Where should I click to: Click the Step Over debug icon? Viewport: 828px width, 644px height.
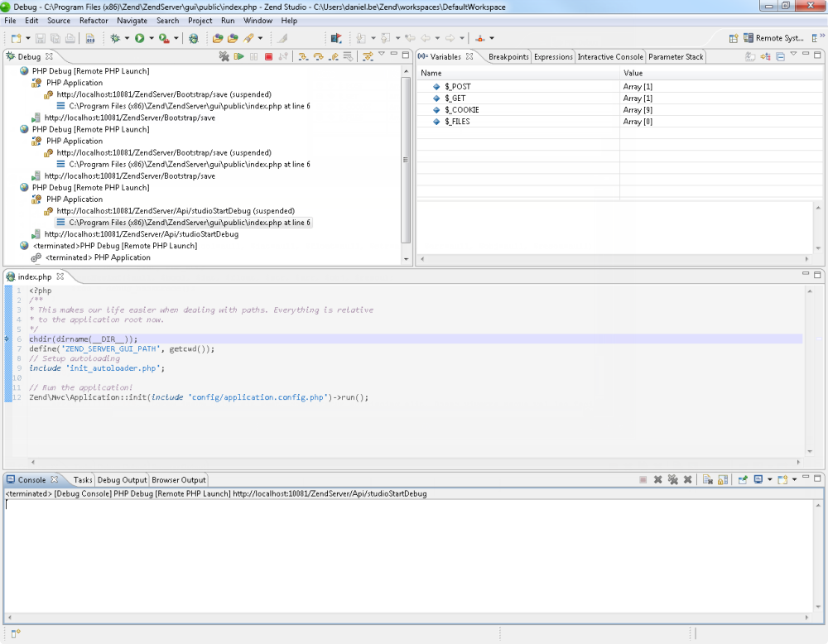point(318,56)
